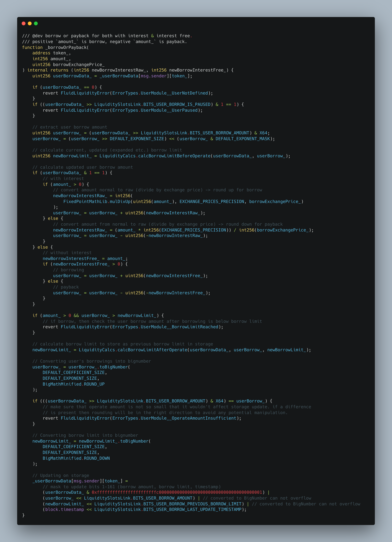
Task: Click the comment "// payback"
Action: (66, 287)
